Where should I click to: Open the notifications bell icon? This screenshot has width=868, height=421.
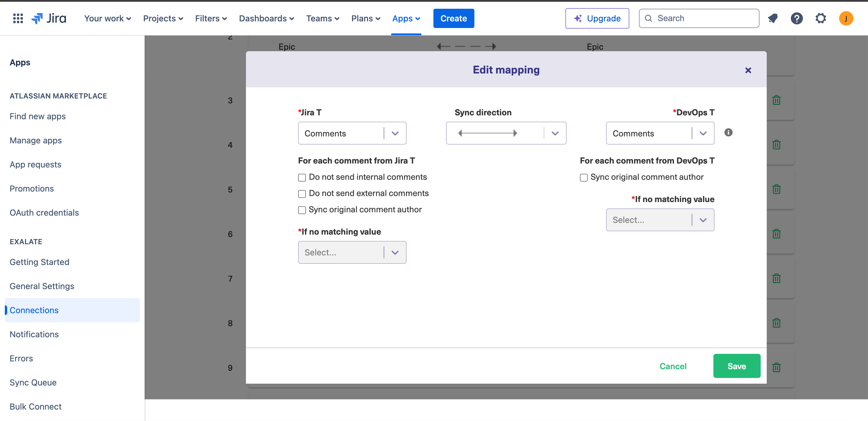[773, 18]
